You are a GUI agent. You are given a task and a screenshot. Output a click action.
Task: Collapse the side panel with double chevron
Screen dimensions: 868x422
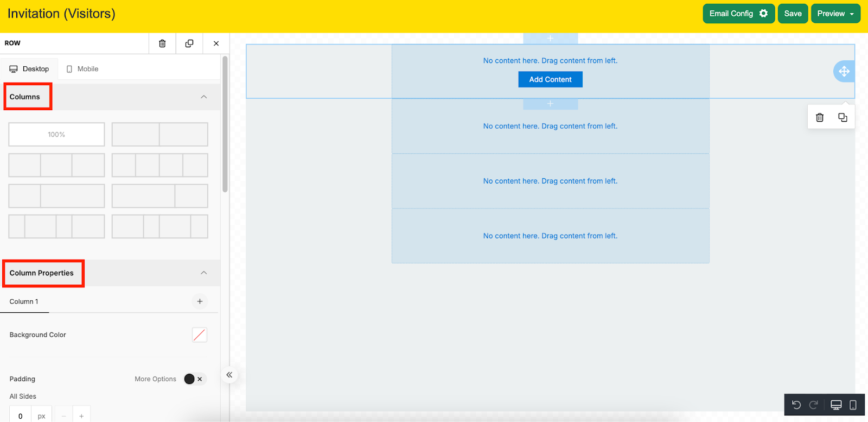point(229,375)
